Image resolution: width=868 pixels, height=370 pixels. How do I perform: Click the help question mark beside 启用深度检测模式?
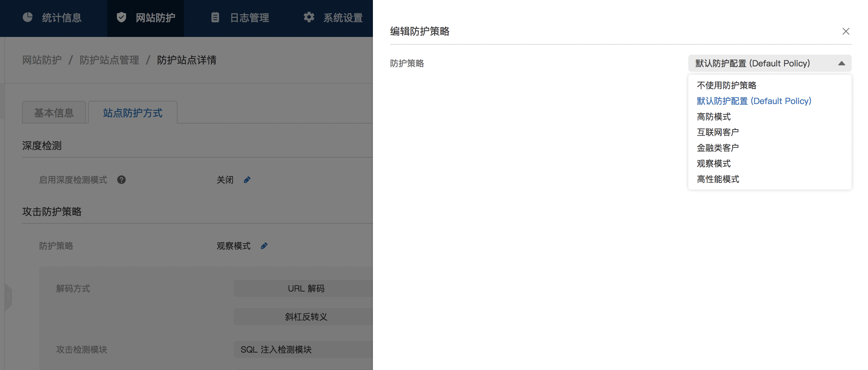click(x=121, y=180)
